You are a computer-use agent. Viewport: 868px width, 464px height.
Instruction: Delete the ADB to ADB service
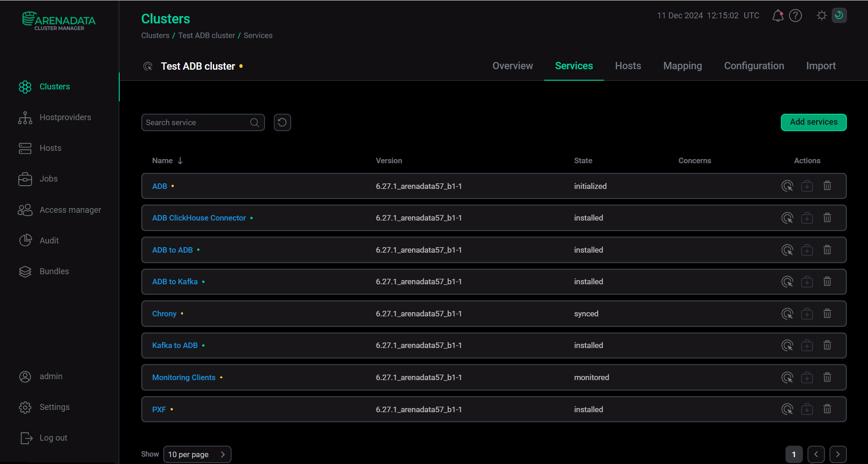point(827,250)
